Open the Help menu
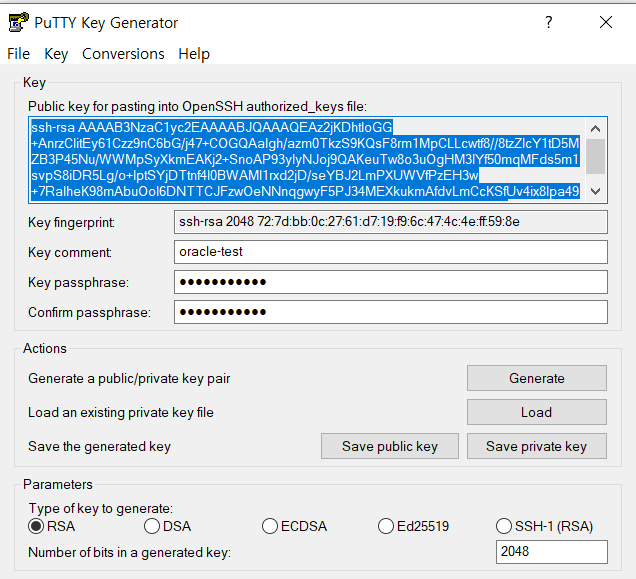Image resolution: width=636 pixels, height=579 pixels. point(194,54)
